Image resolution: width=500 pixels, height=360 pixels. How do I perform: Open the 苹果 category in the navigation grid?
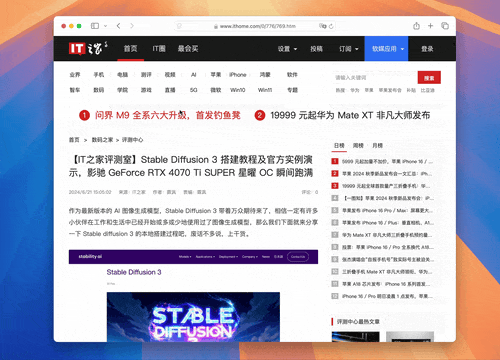216,75
